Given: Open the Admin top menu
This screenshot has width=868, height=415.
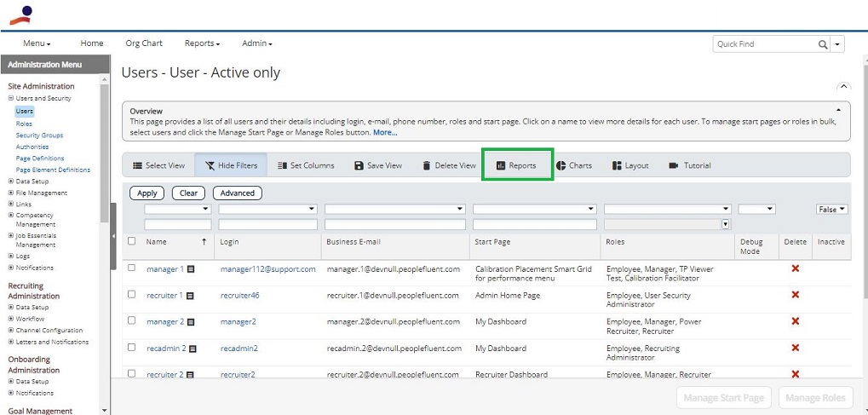Looking at the screenshot, I should click(x=257, y=43).
